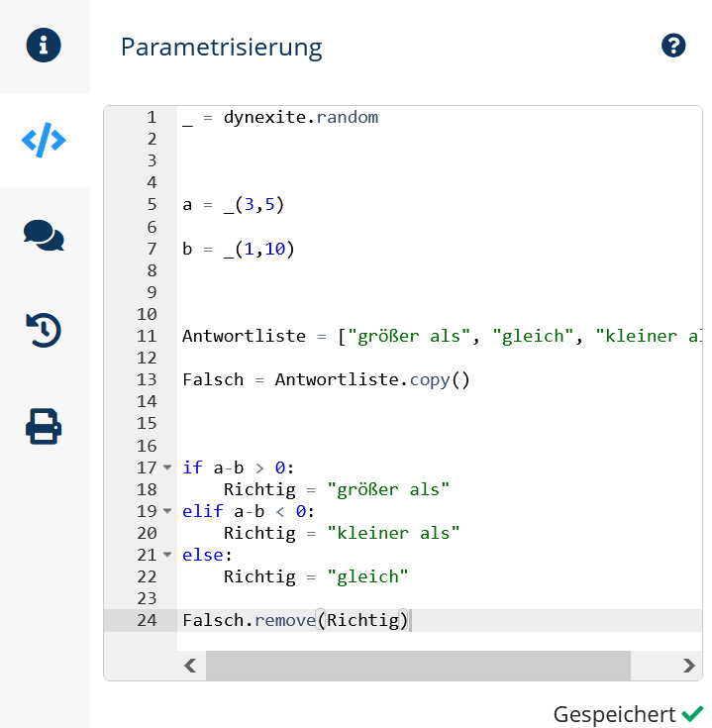Click the 'Antwortliste' variable on line 11
This screenshot has width=712, height=728.
(x=245, y=336)
